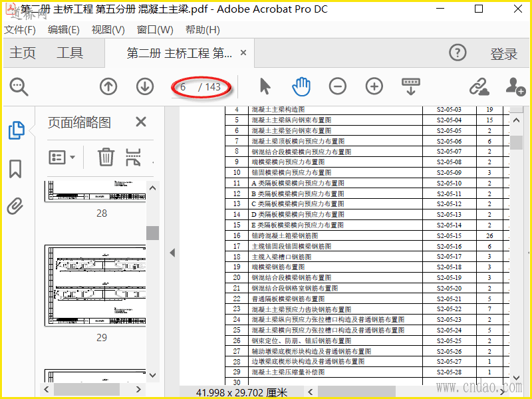
Task: Click the row text 端横梁钢筋布置图
Action: coord(278,267)
